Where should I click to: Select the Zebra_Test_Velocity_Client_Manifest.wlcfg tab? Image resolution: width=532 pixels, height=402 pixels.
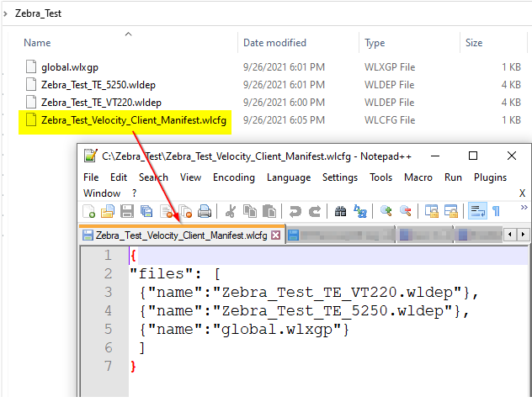[181, 235]
